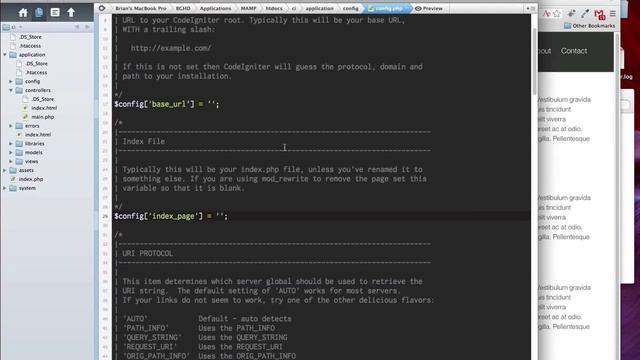Click the editor vertical scrollbar
Image resolution: width=640 pixels, height=360 pixels.
pos(534,61)
